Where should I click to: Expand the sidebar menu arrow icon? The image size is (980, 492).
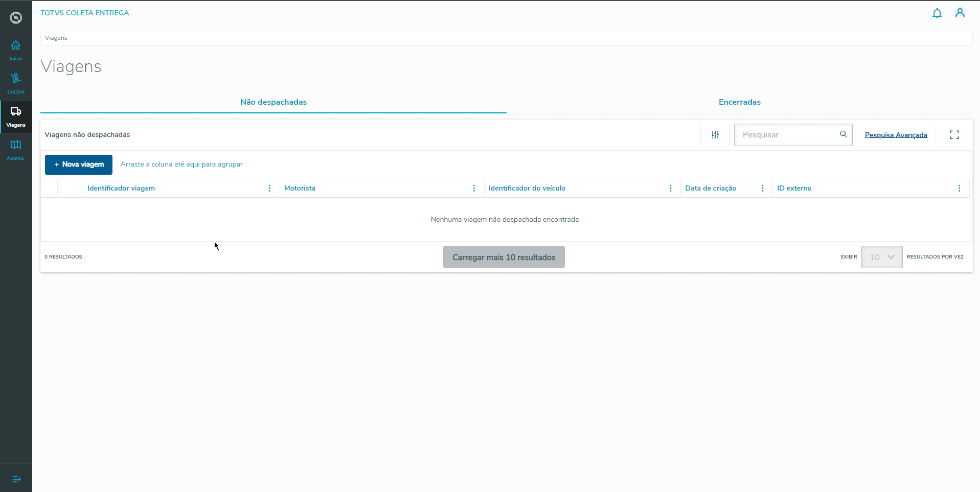pyautogui.click(x=16, y=479)
